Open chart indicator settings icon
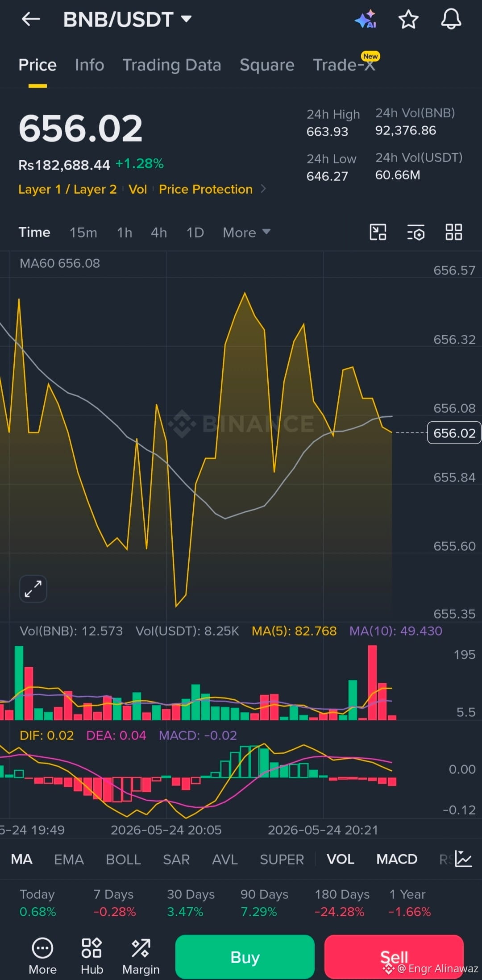482x980 pixels. pyautogui.click(x=416, y=233)
